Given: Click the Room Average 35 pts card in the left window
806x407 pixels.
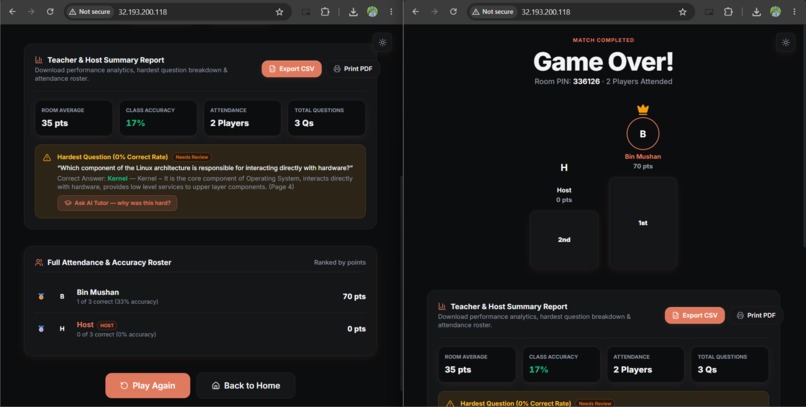Looking at the screenshot, I should [x=74, y=118].
